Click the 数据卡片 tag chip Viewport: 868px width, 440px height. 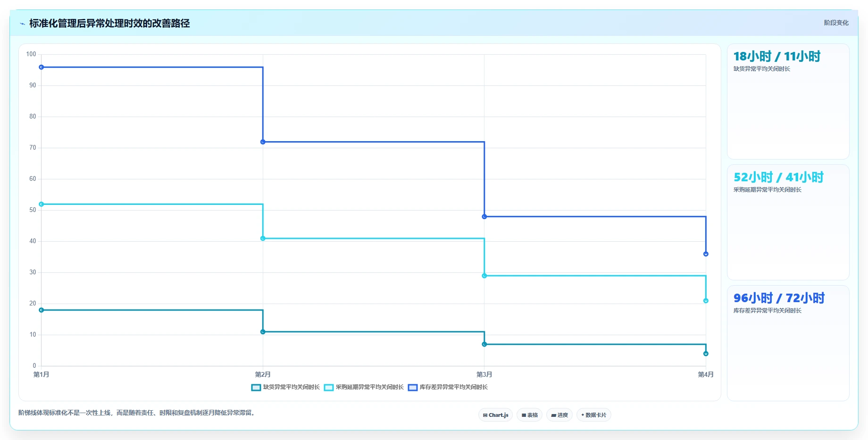click(x=593, y=415)
